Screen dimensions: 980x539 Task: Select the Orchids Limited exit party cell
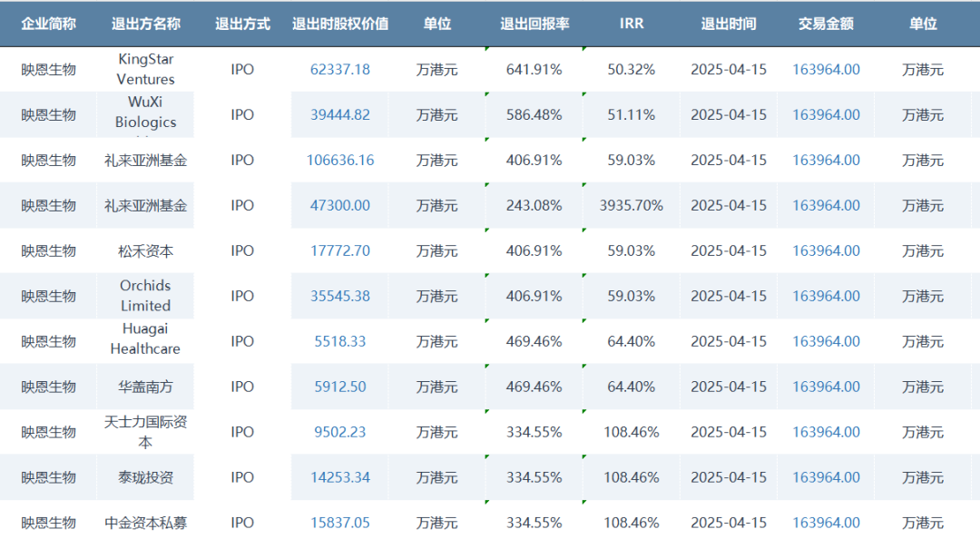pyautogui.click(x=145, y=296)
